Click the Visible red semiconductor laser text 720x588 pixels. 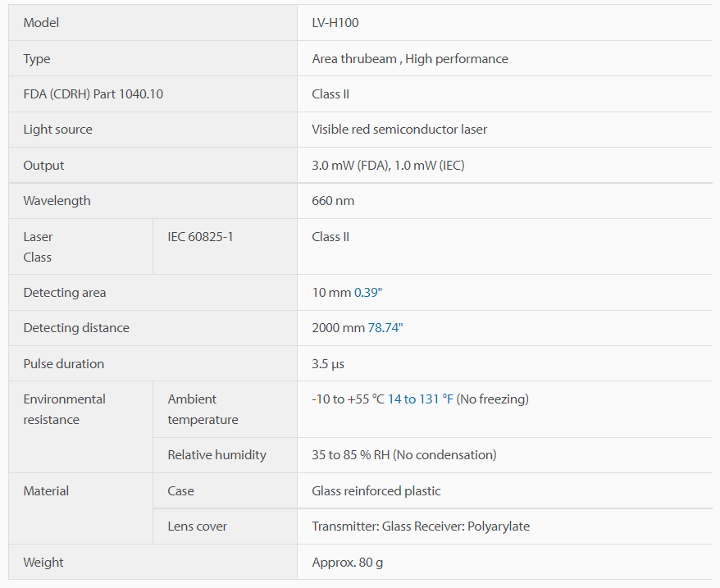click(x=399, y=130)
